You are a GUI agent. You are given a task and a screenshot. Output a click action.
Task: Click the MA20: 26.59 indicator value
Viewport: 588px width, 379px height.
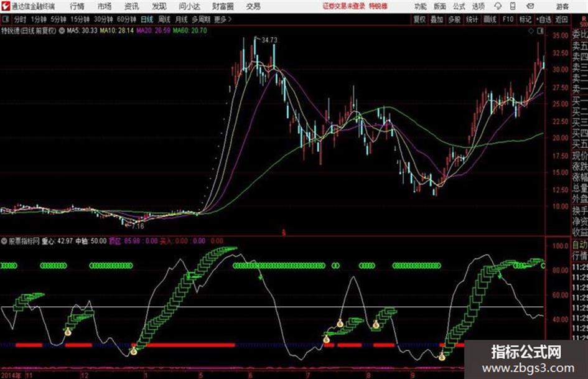pos(153,30)
